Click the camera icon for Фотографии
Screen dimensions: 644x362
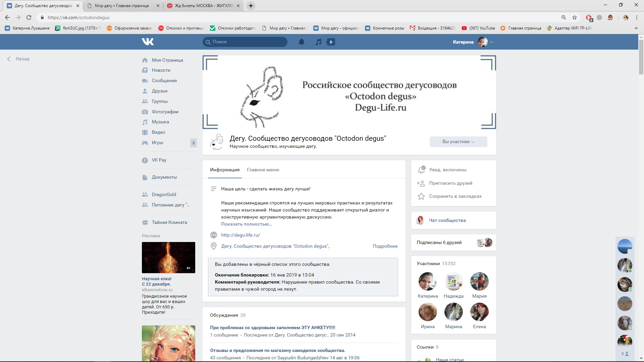(x=145, y=112)
